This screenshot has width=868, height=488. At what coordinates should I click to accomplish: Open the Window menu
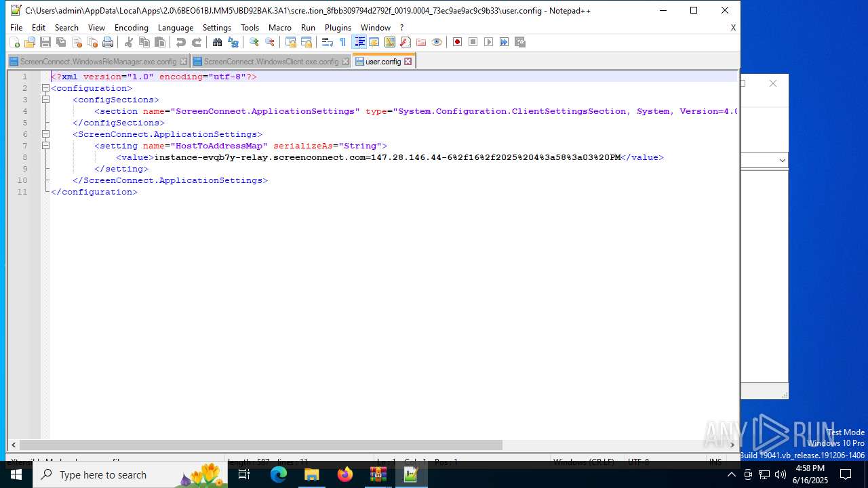coord(376,28)
